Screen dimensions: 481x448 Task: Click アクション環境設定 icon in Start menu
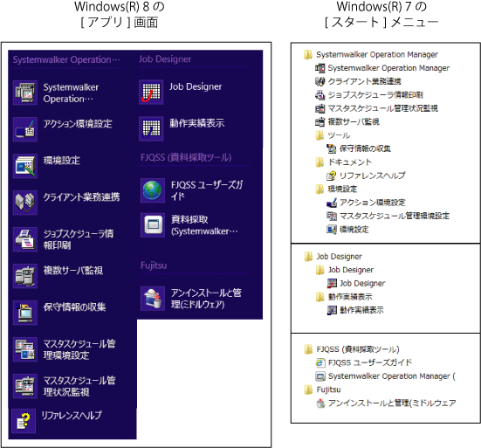coord(332,203)
